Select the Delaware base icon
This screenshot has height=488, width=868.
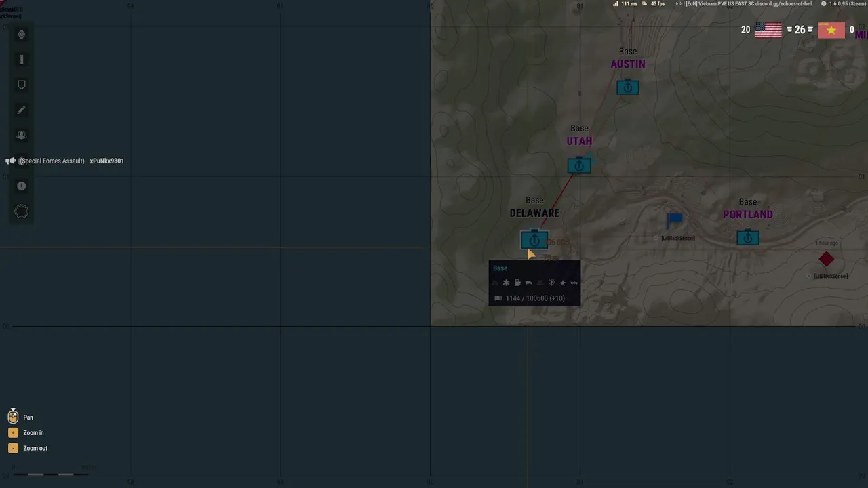(x=534, y=240)
